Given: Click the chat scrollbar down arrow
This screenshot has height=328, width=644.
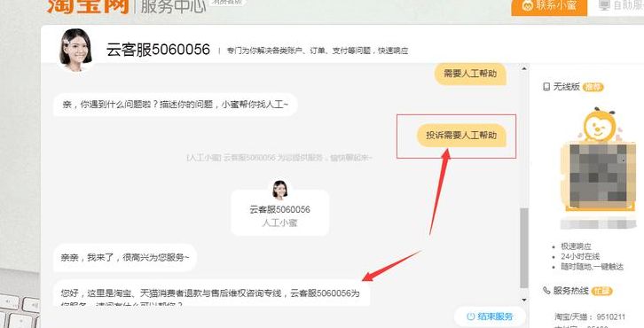Looking at the screenshot, I should 524,301.
